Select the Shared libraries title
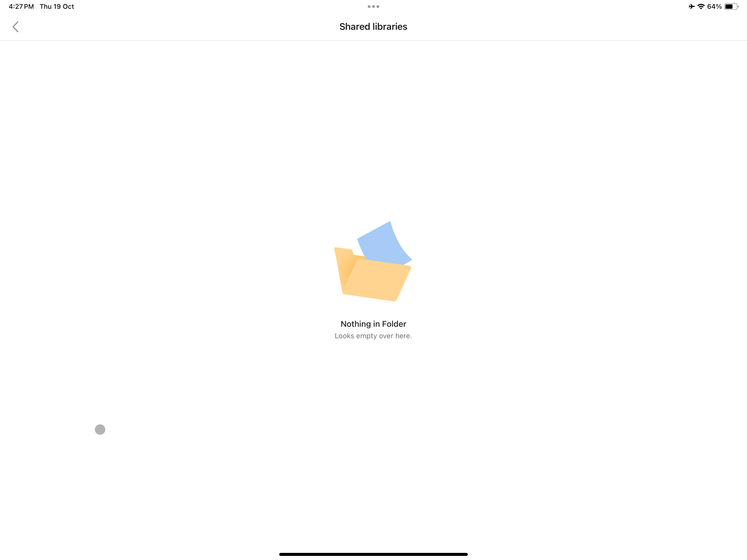 [x=373, y=27]
